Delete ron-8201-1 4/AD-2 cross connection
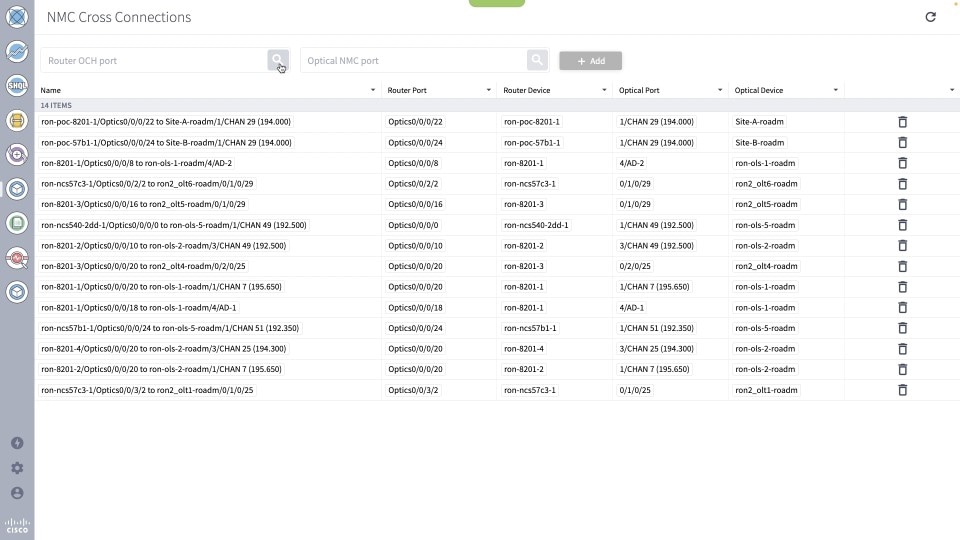960x540 pixels. pyautogui.click(x=902, y=163)
